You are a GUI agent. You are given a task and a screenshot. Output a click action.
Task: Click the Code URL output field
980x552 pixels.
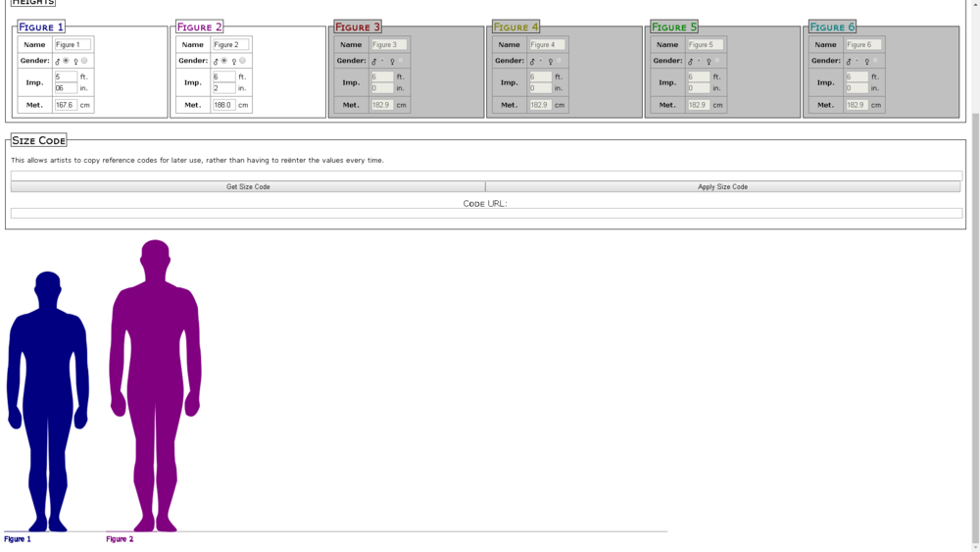(x=486, y=213)
